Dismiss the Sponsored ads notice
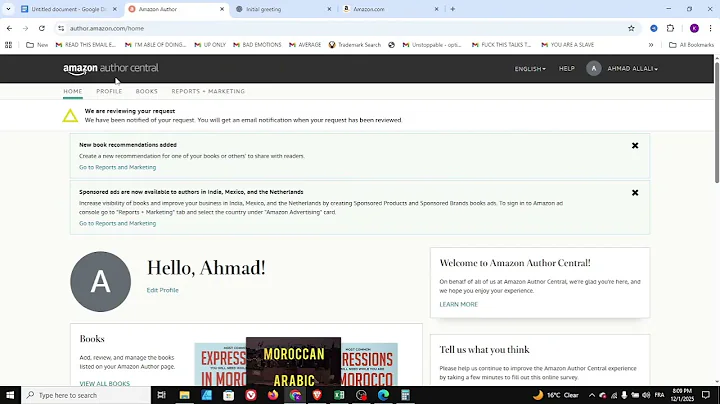Image resolution: width=720 pixels, height=404 pixels. (x=635, y=193)
